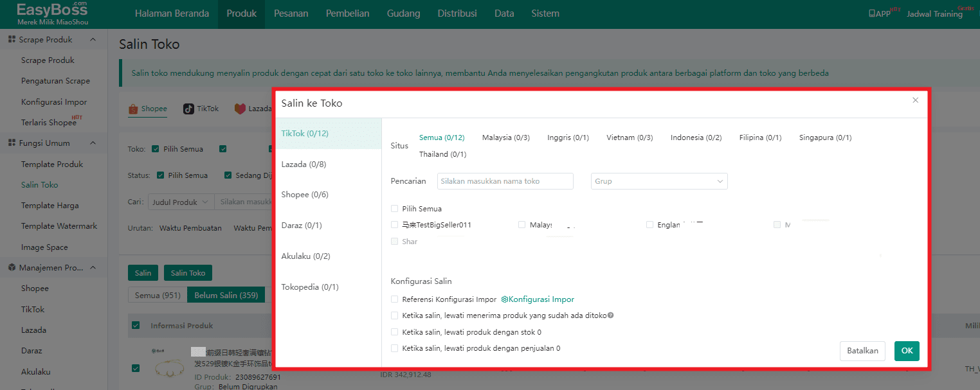
Task: Click the help icon beside ditoko option
Action: 610,315
